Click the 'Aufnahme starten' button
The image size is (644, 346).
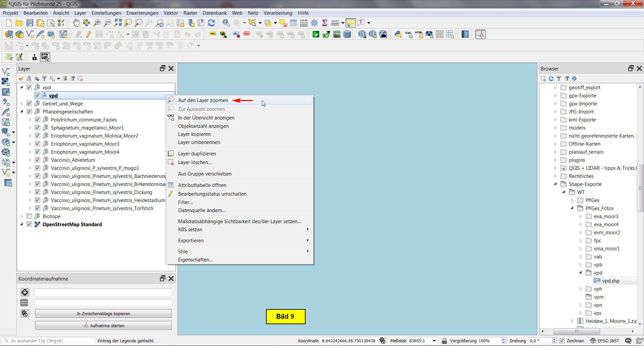[x=103, y=326]
